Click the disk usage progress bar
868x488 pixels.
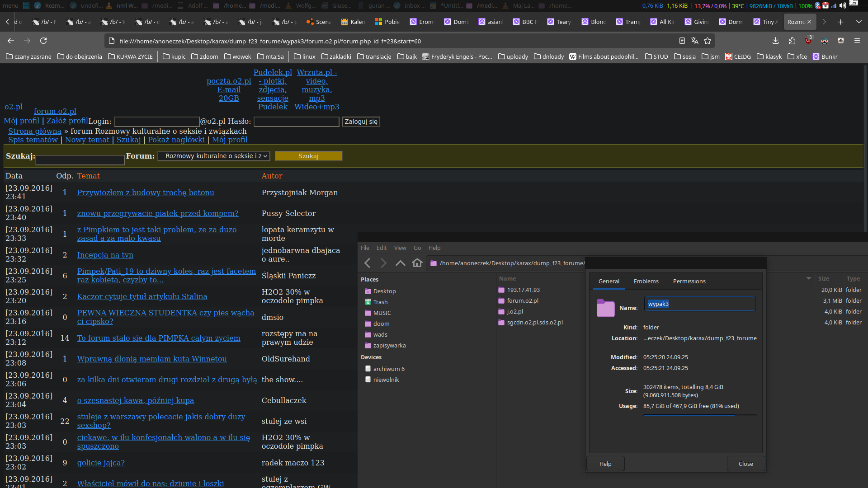point(699,415)
